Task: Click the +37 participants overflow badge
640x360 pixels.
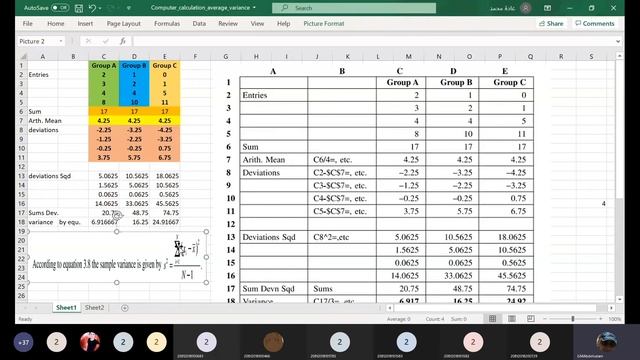Action: 24,342
